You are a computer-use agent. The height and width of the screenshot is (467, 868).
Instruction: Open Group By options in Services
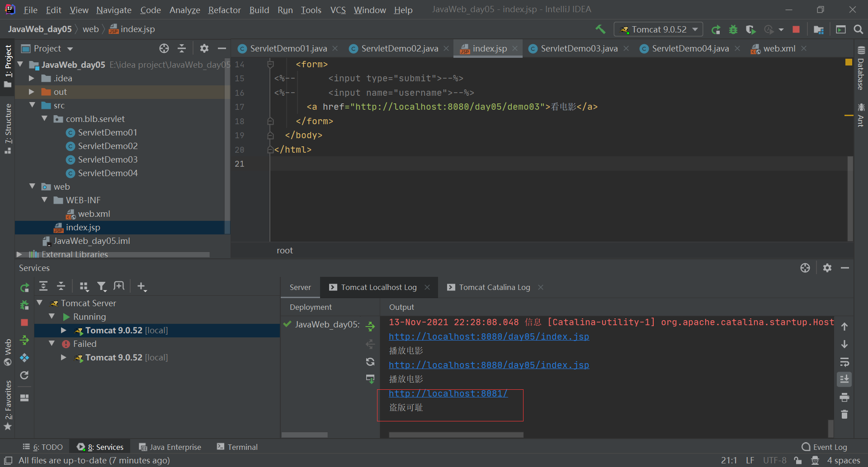point(84,286)
